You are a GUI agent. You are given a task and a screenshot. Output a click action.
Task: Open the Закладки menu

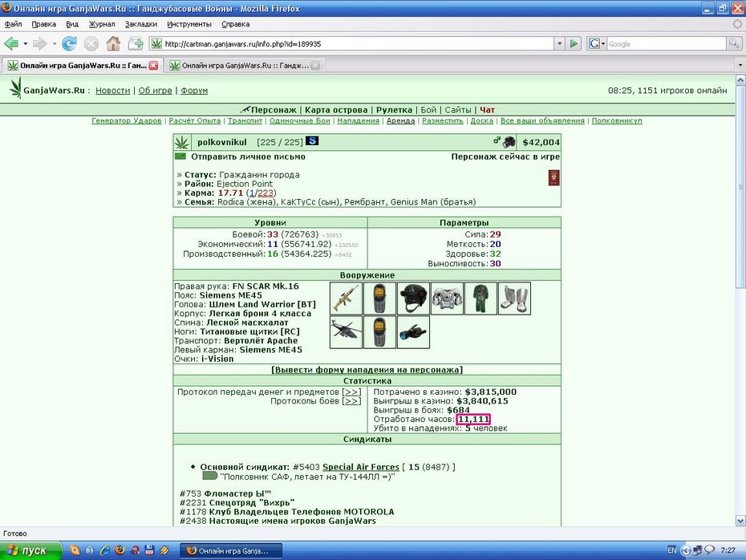coord(141,24)
